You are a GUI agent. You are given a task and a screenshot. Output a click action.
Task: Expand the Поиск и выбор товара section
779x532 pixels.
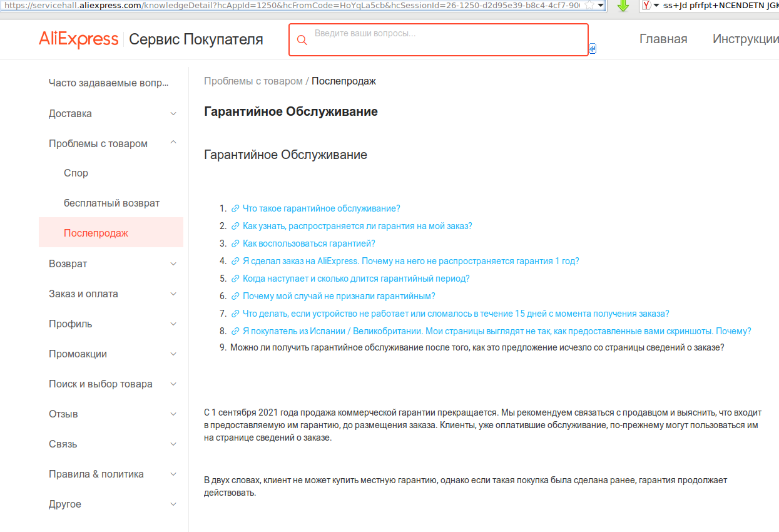tap(173, 384)
